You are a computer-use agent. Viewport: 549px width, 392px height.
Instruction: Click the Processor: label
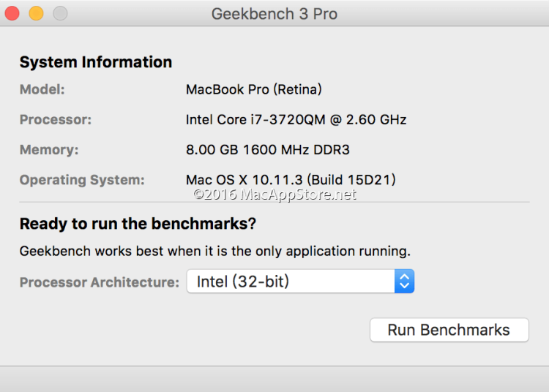[x=55, y=120]
